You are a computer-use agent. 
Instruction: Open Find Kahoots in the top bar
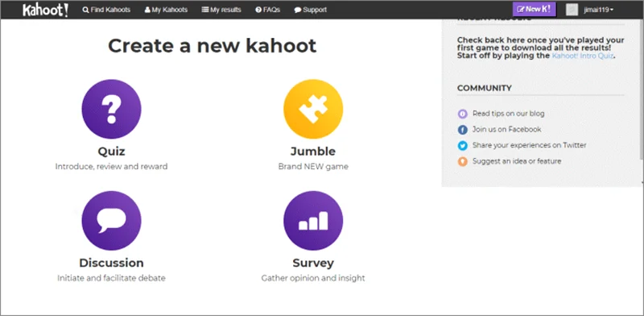[106, 10]
